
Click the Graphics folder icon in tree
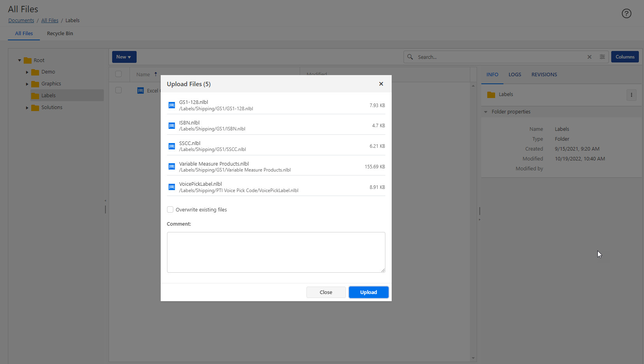(x=35, y=84)
